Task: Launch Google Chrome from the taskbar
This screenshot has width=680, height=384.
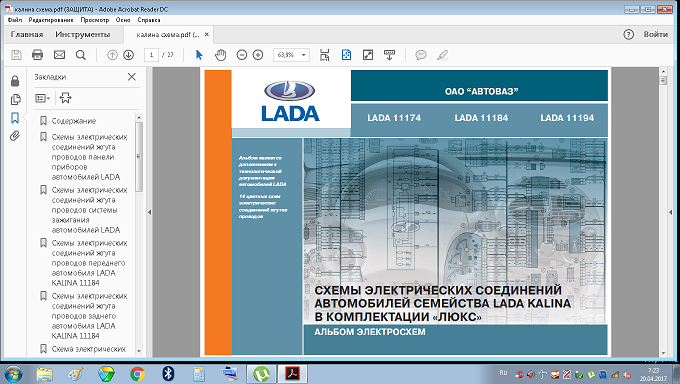Action: 137,374
